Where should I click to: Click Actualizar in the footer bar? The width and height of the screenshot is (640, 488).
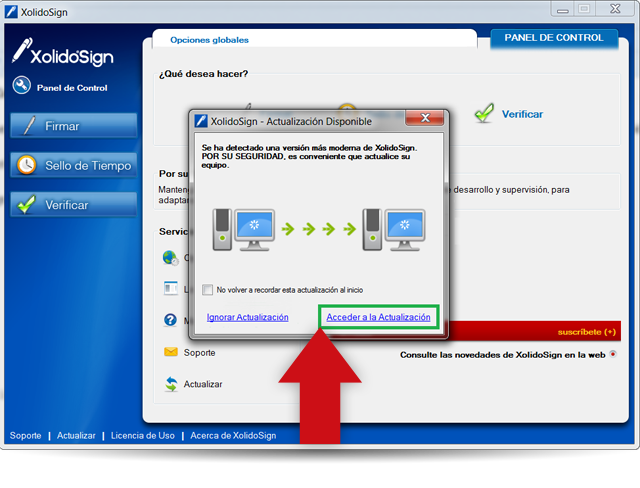click(x=76, y=436)
